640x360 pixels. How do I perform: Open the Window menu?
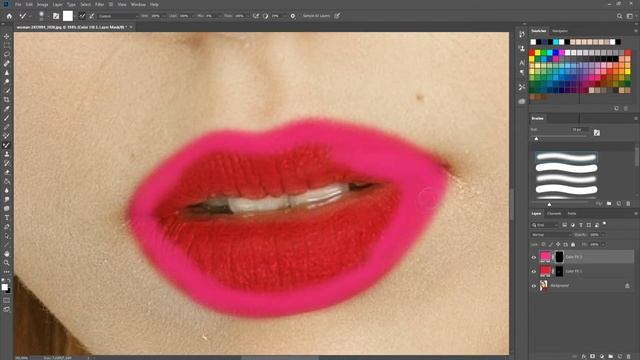click(x=138, y=4)
